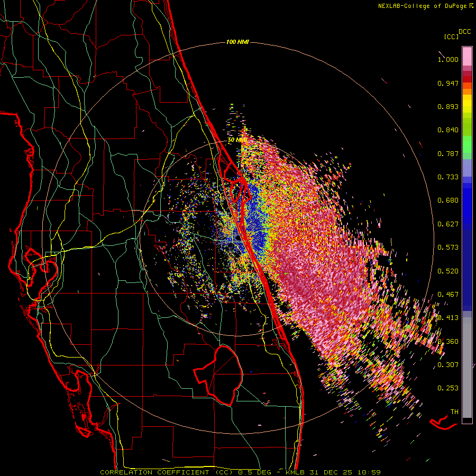Click the 0.893 scale value
This screenshot has width=476, height=476.
coord(448,106)
